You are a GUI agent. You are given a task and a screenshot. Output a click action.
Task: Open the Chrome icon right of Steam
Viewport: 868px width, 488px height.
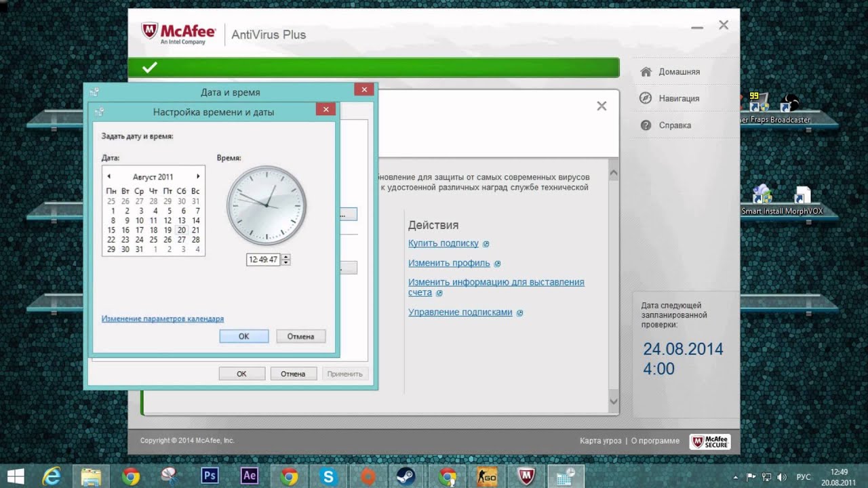[447, 476]
